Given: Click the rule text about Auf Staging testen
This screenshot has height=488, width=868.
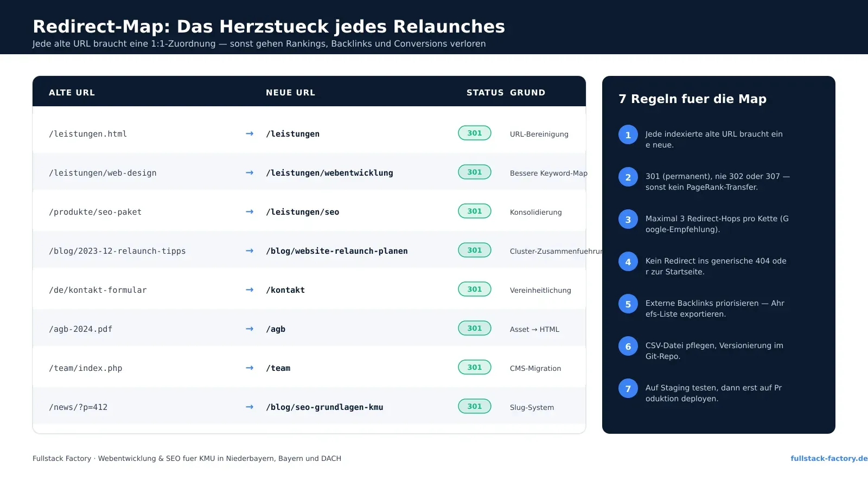Looking at the screenshot, I should click(x=713, y=393).
